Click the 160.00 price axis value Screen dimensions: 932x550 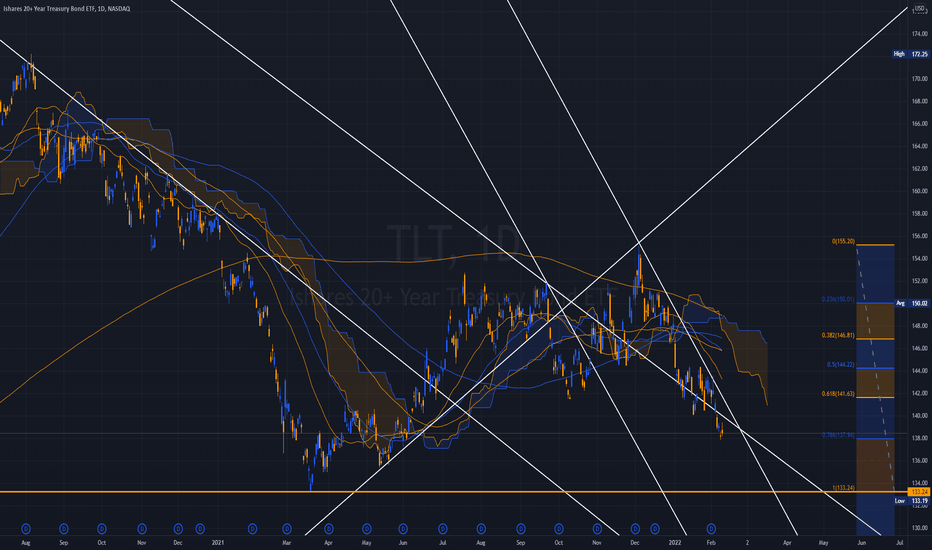(x=920, y=191)
